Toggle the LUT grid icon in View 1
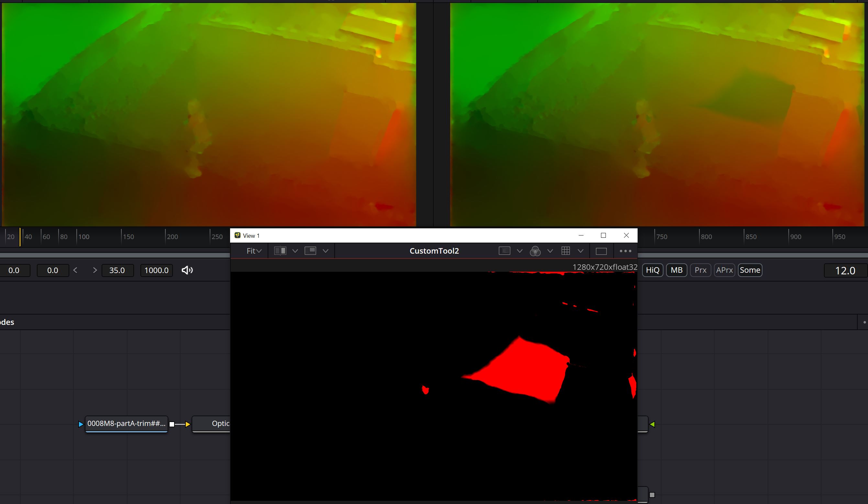The image size is (868, 504). click(566, 251)
